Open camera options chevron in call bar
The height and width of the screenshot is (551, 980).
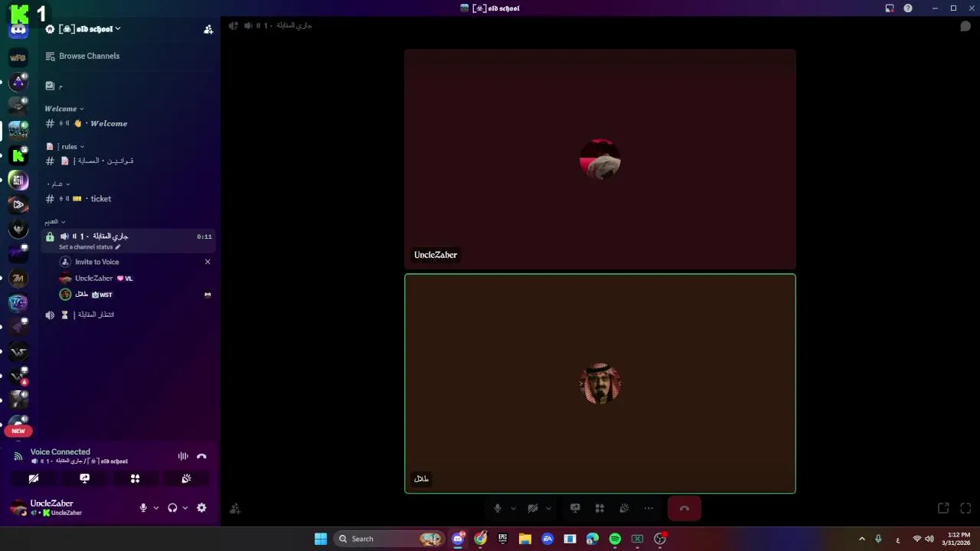(x=548, y=508)
